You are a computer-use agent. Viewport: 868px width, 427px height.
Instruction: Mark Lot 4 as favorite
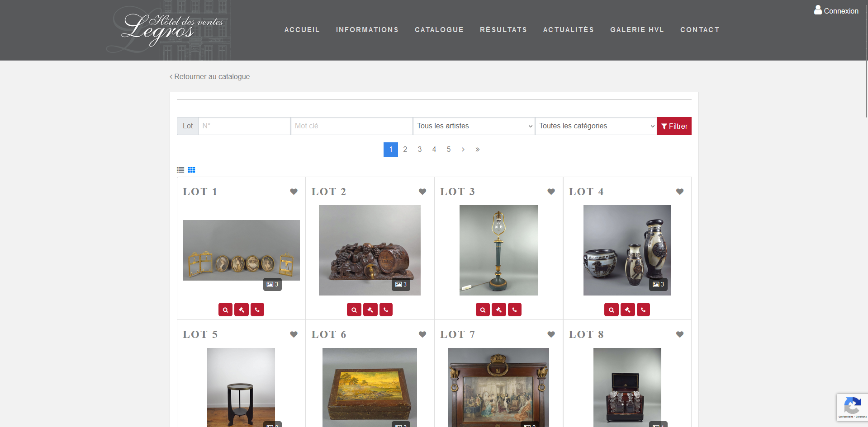[680, 192]
